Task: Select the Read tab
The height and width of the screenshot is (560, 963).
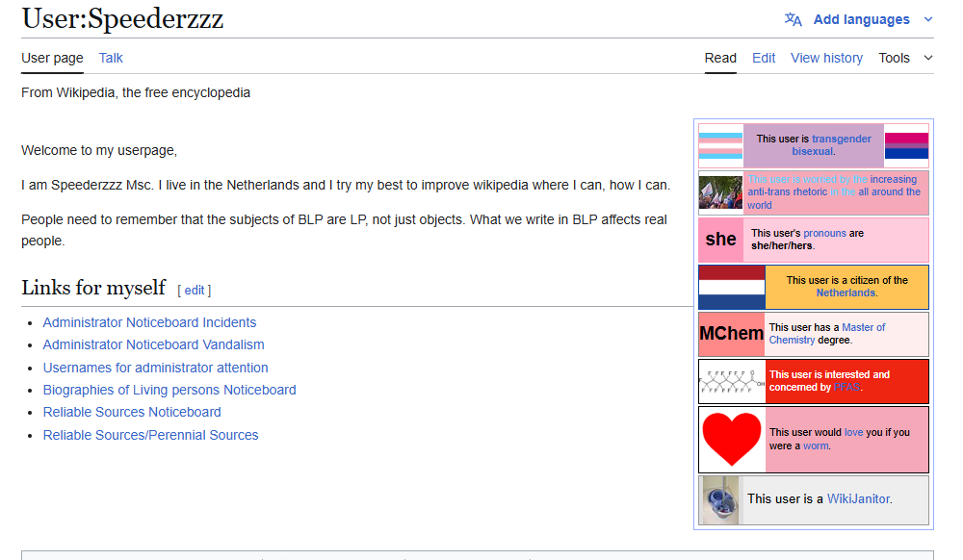Action: coord(720,58)
